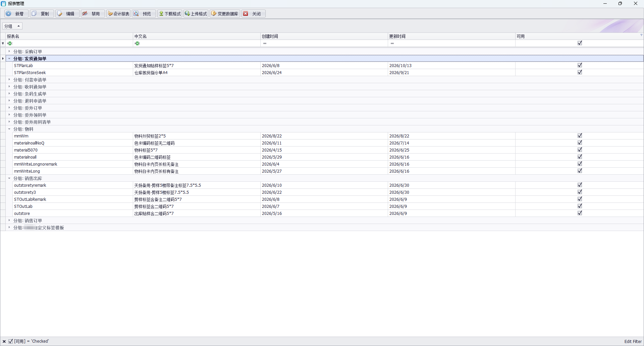Collapse the 物料 group
The image size is (644, 346).
9,129
